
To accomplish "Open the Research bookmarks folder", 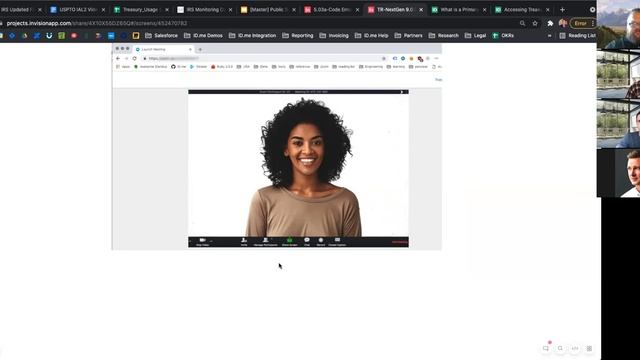I will 444,36.
